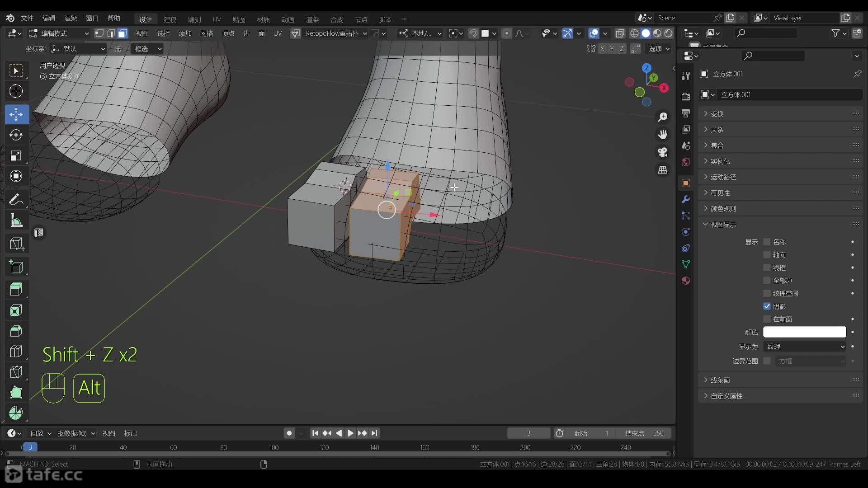The width and height of the screenshot is (868, 488).
Task: Activate the Rotate tool
Action: pyautogui.click(x=16, y=135)
